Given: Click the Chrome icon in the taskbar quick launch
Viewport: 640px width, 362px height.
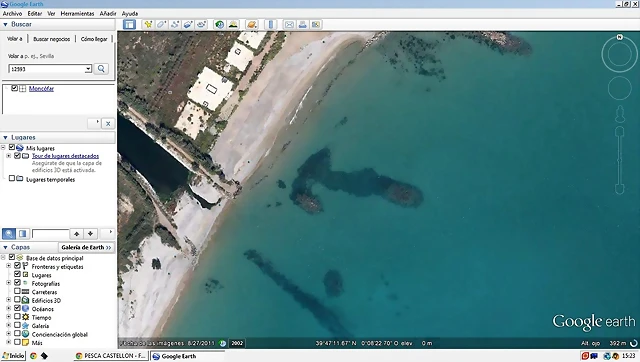Looking at the screenshot, I should (x=33, y=356).
